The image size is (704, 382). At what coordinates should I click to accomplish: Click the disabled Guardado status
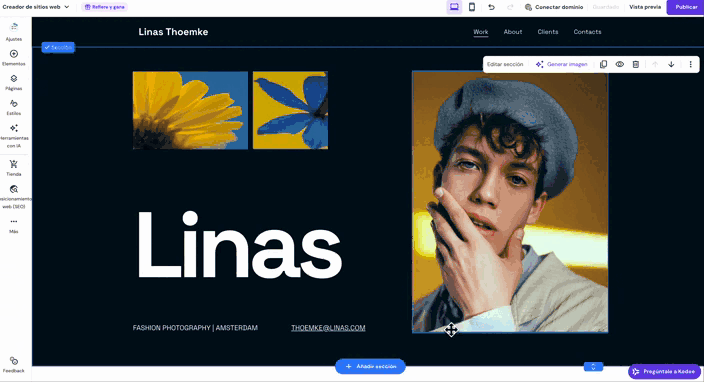coord(606,7)
